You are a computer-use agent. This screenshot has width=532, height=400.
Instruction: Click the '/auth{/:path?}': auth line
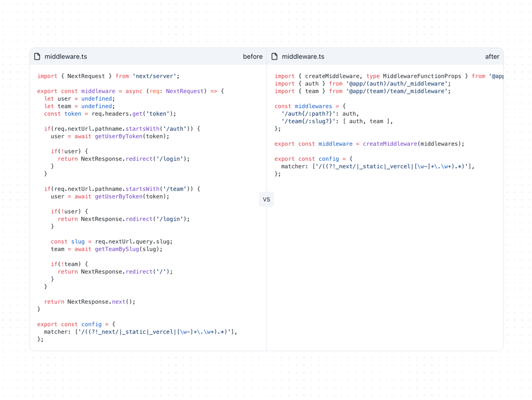click(x=320, y=114)
